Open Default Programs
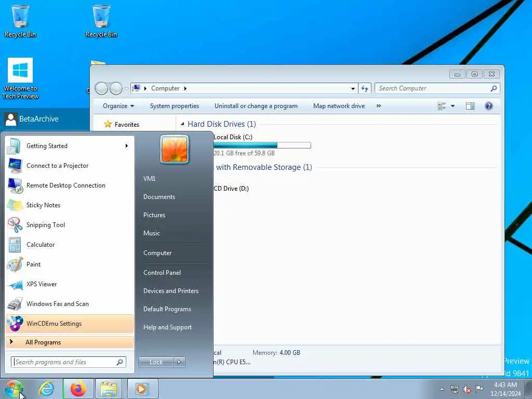Viewport: 532px width, 399px height. [167, 309]
